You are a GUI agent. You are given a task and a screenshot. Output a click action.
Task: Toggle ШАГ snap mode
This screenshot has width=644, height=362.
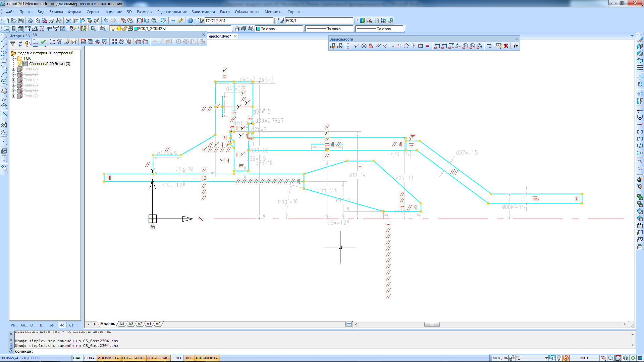click(x=77, y=358)
